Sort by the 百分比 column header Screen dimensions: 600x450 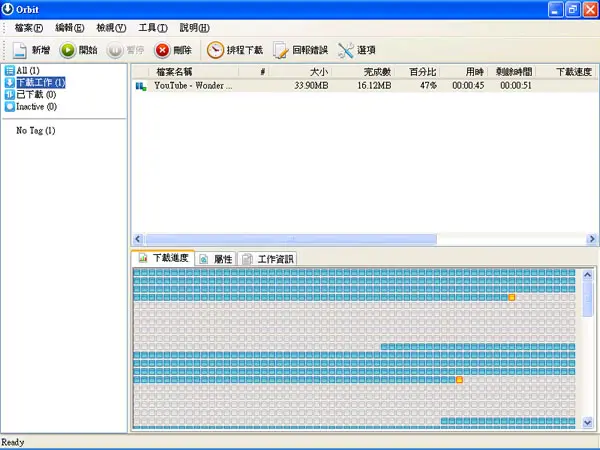click(418, 72)
